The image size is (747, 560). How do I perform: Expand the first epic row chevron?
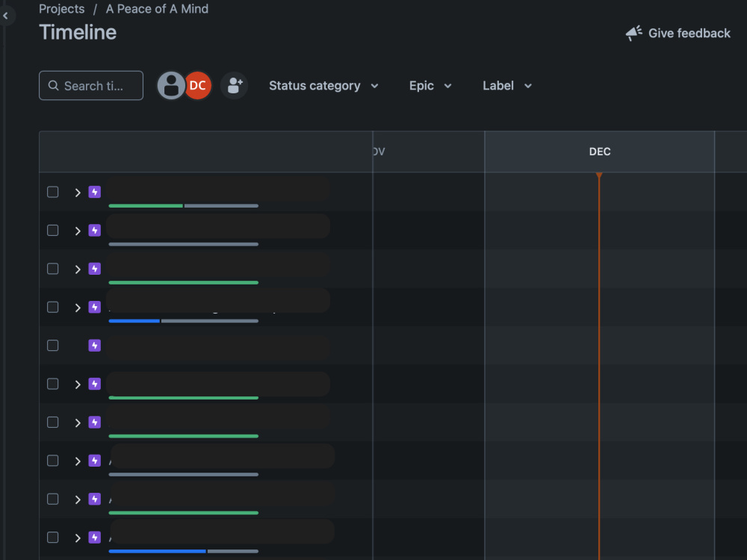point(78,193)
